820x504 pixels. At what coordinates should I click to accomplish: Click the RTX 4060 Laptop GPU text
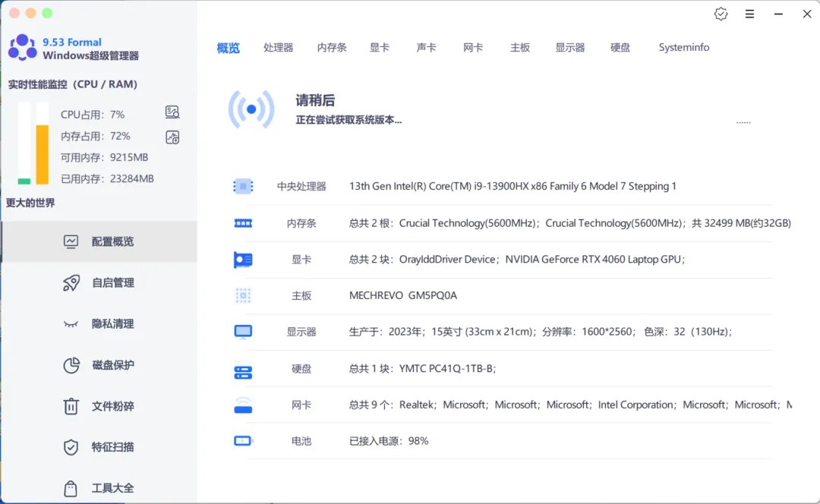[x=595, y=260]
